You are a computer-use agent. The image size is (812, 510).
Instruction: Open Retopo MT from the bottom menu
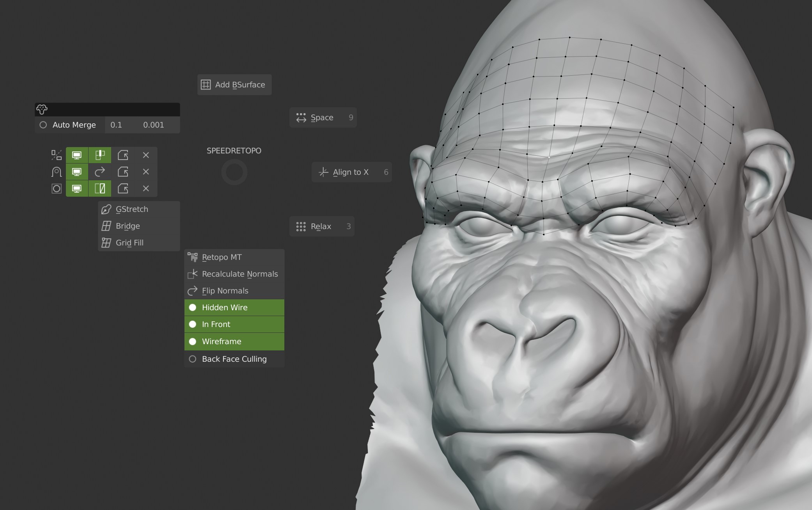coord(234,257)
